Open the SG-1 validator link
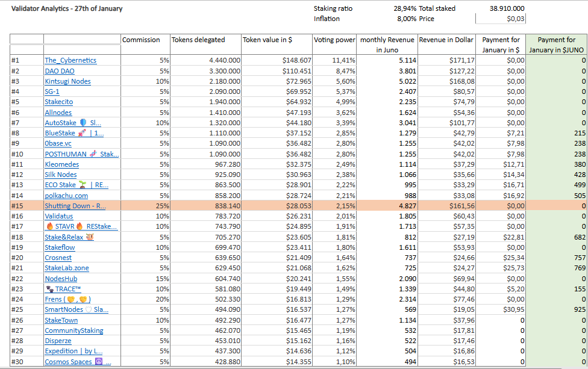The image size is (588, 369). (x=52, y=91)
